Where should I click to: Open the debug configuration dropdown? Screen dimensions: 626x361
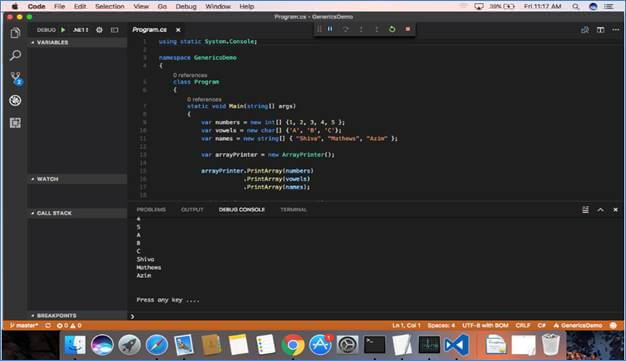(x=80, y=30)
